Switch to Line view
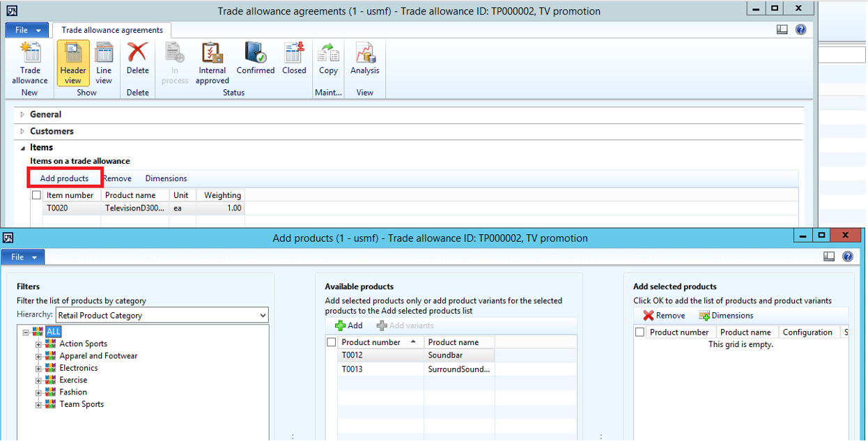The width and height of the screenshot is (868, 446). pyautogui.click(x=104, y=62)
